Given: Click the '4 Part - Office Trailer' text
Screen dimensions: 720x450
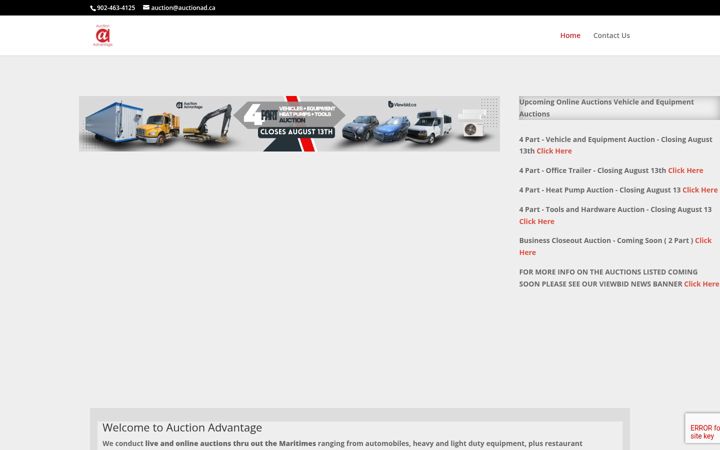Looking at the screenshot, I should click(x=555, y=170).
